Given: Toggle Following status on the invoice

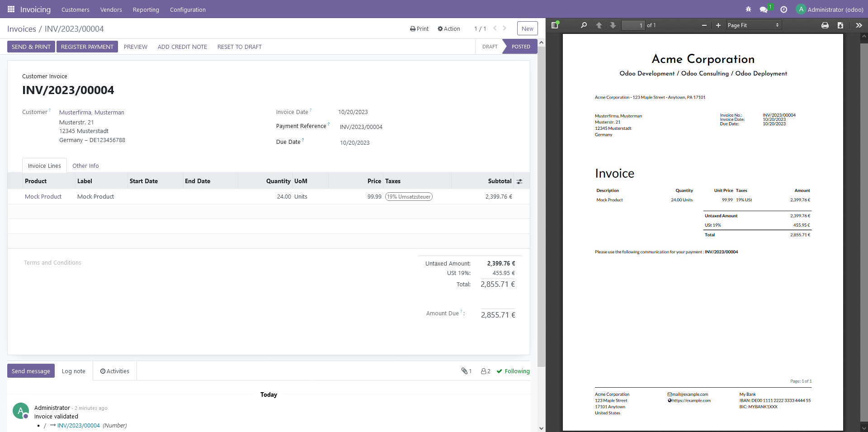Looking at the screenshot, I should pos(513,371).
